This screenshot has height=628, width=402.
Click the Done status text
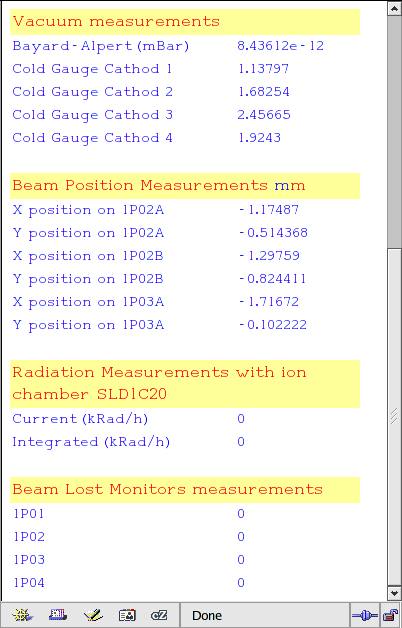coord(207,615)
